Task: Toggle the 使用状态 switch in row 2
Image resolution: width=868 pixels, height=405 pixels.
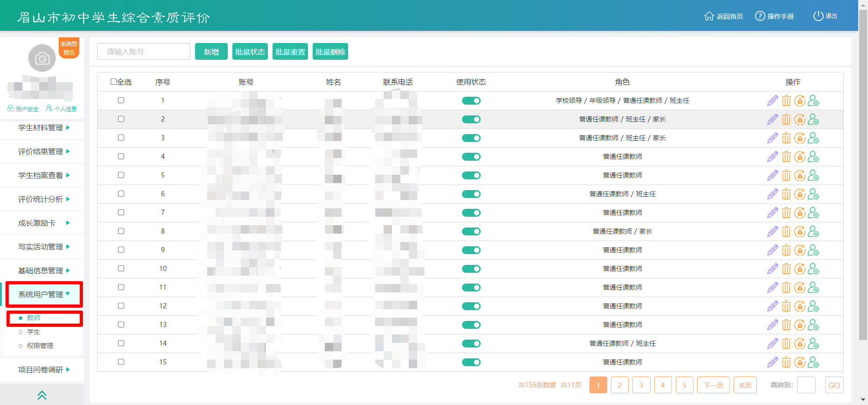Action: pyautogui.click(x=471, y=119)
